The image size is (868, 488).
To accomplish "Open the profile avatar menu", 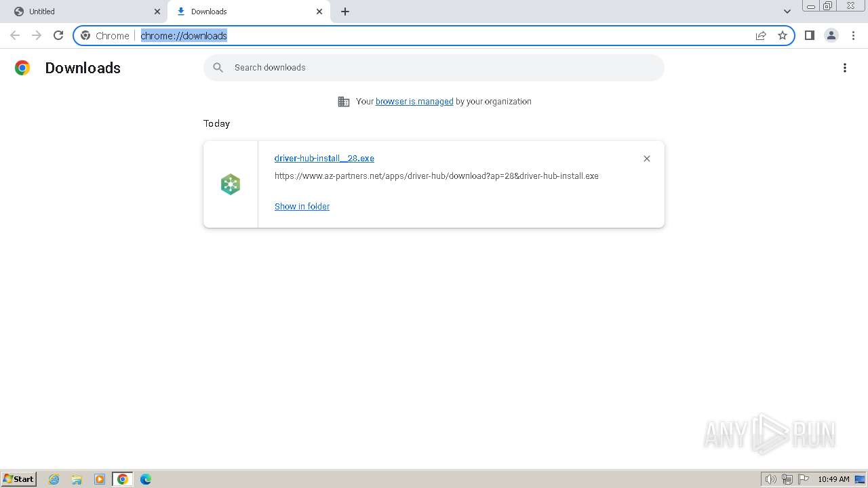I will 831,35.
